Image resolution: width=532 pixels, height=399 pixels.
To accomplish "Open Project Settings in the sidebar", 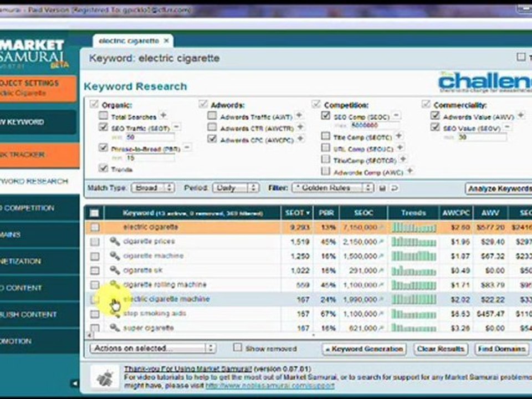I will click(x=38, y=88).
